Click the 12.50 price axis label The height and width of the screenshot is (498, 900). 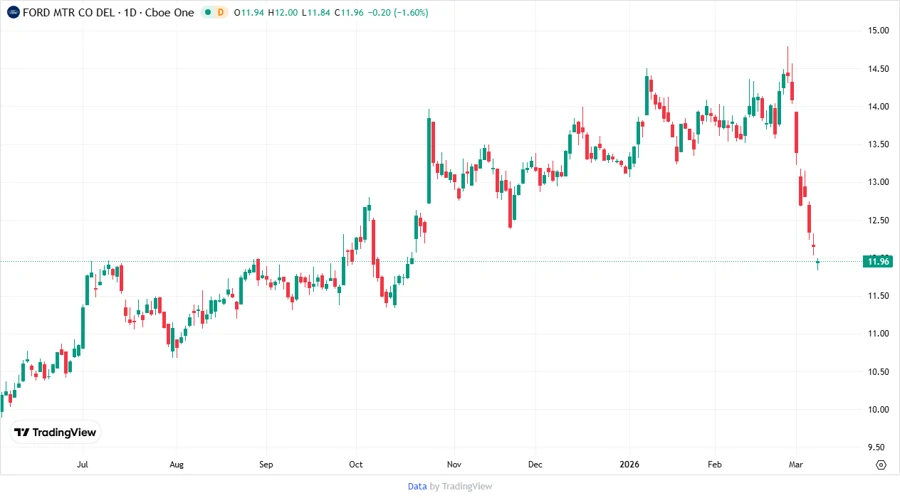(878, 220)
